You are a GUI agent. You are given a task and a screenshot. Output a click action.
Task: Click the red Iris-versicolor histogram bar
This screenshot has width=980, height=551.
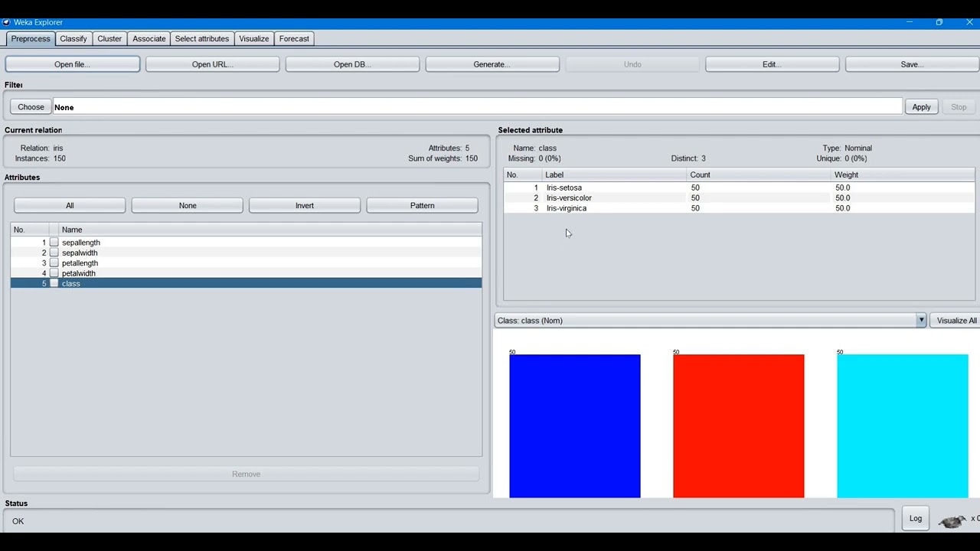point(739,425)
